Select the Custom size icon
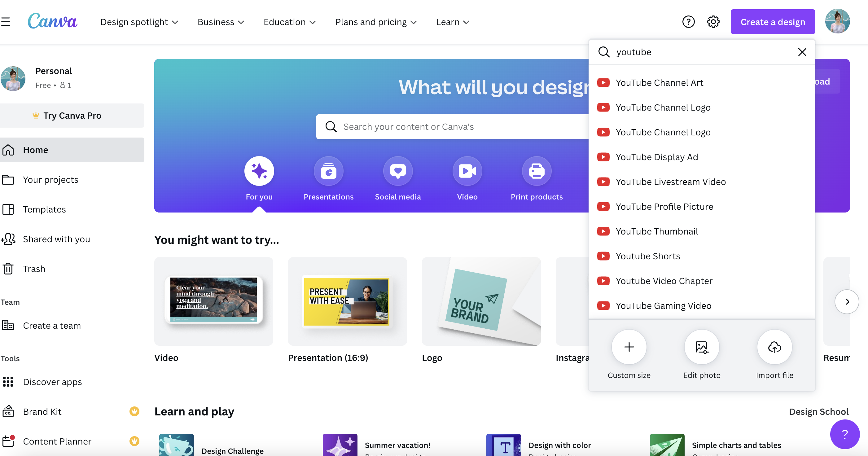Viewport: 868px width, 456px height. point(629,347)
